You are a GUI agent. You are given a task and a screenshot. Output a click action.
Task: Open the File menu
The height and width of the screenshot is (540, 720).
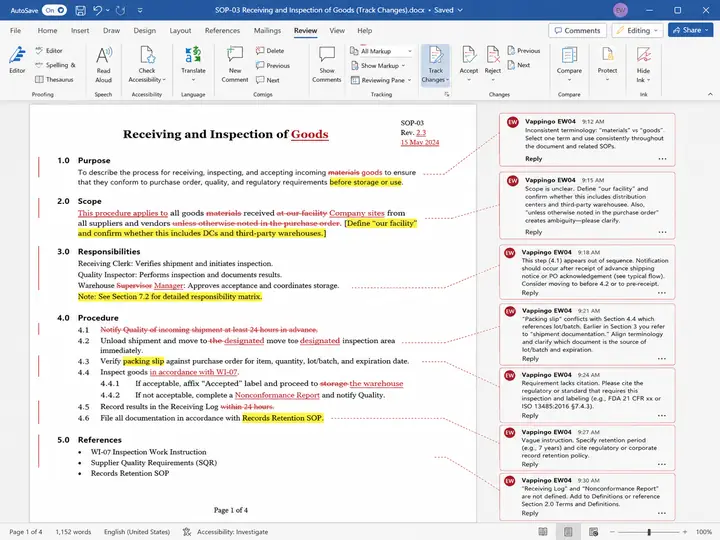[16, 30]
